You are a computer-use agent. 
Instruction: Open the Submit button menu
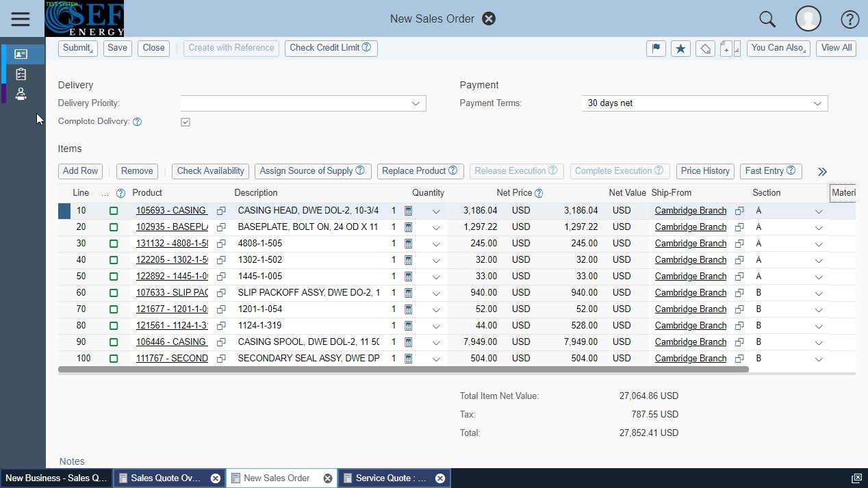[x=78, y=48]
